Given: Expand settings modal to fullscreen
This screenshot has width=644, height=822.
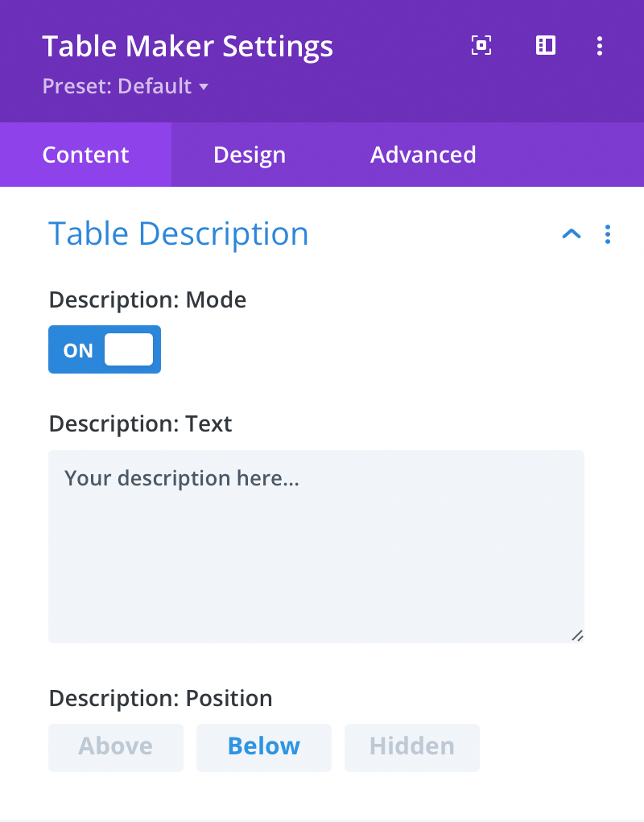Looking at the screenshot, I should click(481, 46).
